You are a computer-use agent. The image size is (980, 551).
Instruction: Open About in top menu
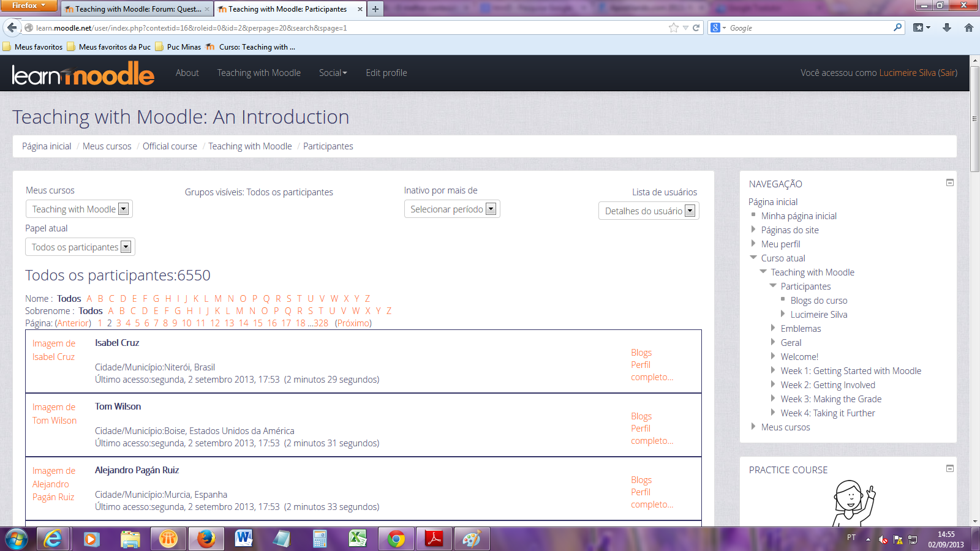(x=187, y=73)
